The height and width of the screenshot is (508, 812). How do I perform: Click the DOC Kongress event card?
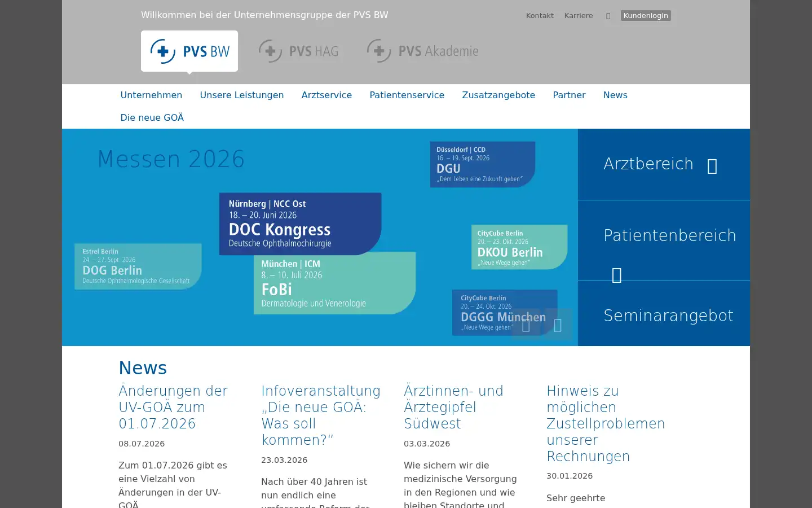coord(301,224)
